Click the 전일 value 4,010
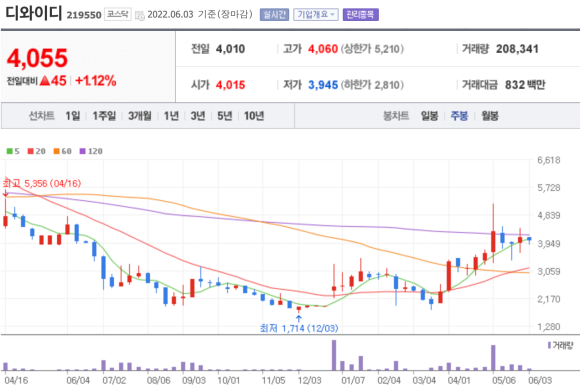Screen dimensions: 580x392 tap(230, 49)
